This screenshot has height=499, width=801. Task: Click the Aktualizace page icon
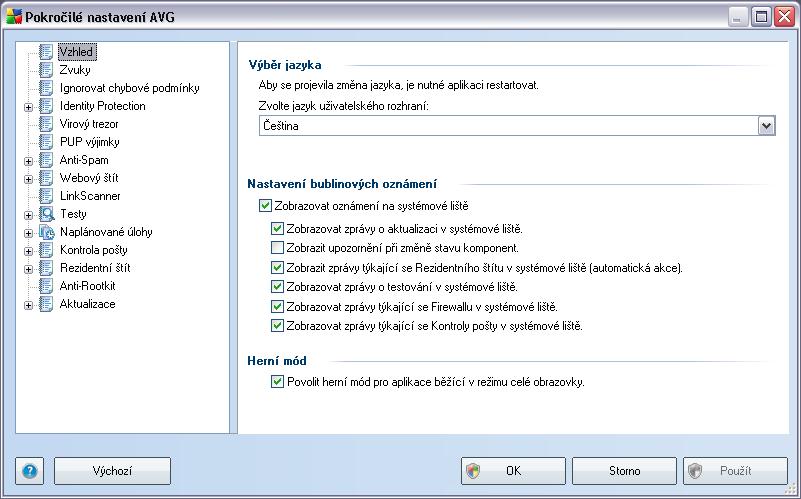pyautogui.click(x=46, y=304)
